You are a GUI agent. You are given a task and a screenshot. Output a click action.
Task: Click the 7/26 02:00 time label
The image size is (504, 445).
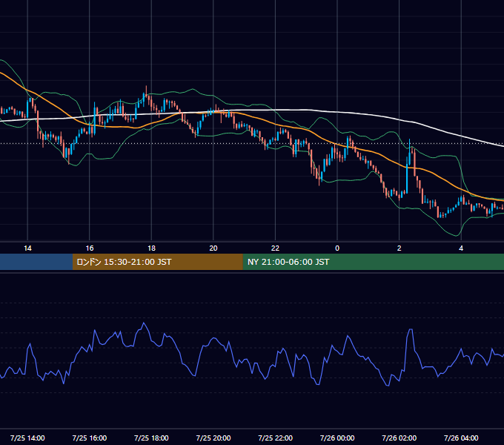pyautogui.click(x=399, y=438)
